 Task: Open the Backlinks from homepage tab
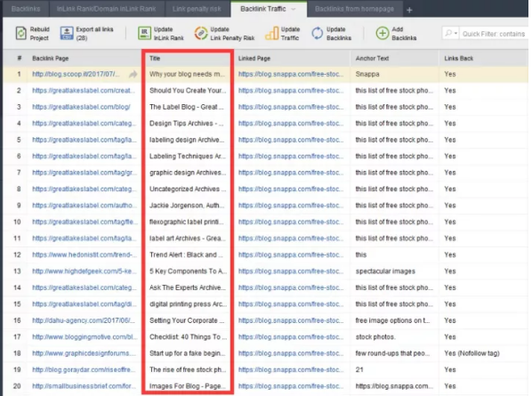pyautogui.click(x=354, y=9)
